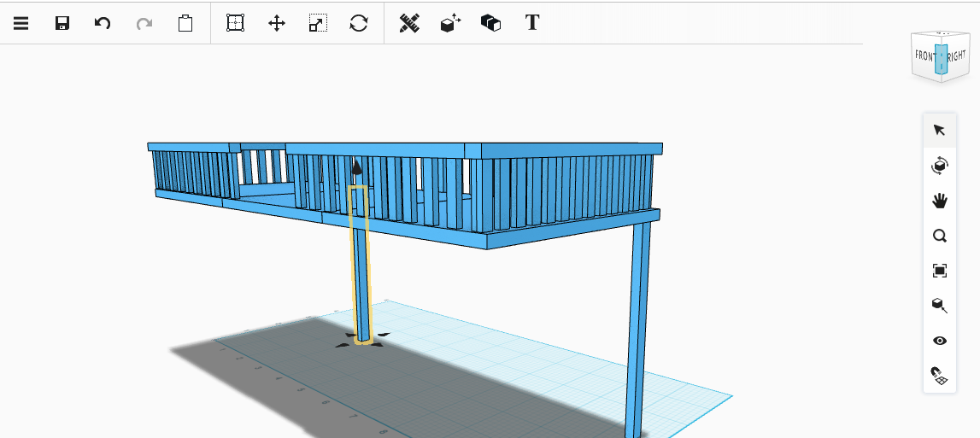Choose the Rotate/Refresh tool
Image resolution: width=980 pixels, height=438 pixels.
[x=359, y=24]
